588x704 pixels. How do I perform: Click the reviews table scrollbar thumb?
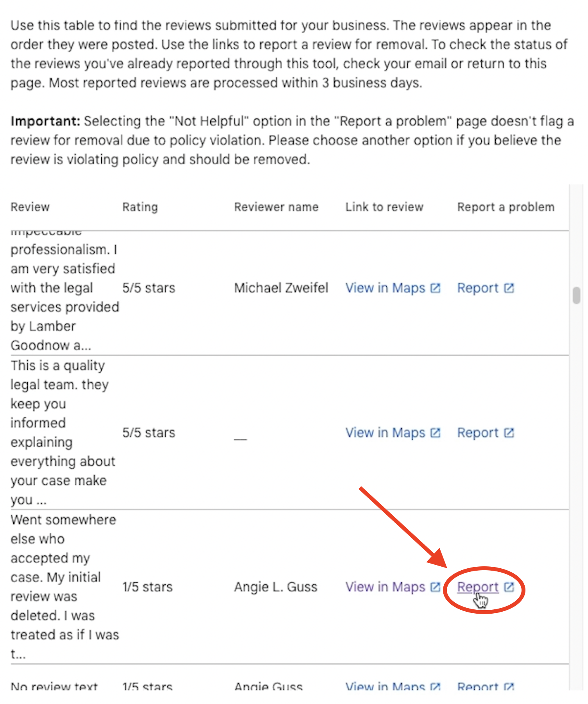(576, 295)
